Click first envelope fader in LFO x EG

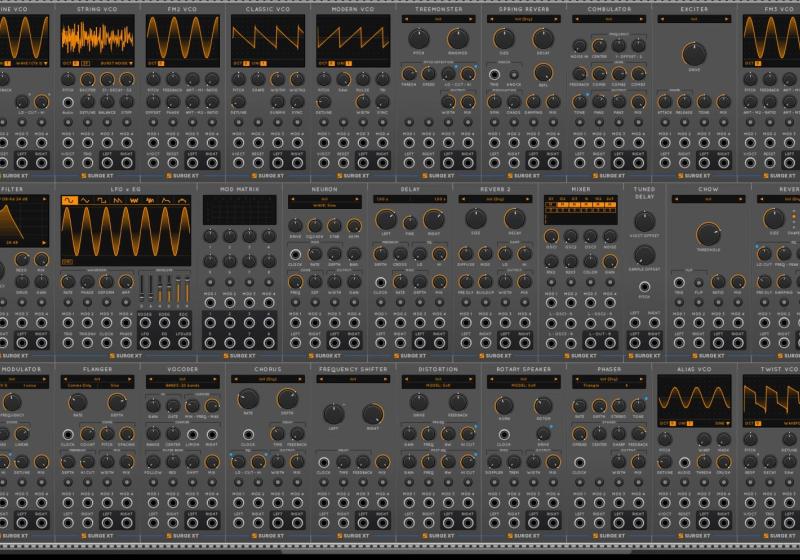(x=142, y=290)
